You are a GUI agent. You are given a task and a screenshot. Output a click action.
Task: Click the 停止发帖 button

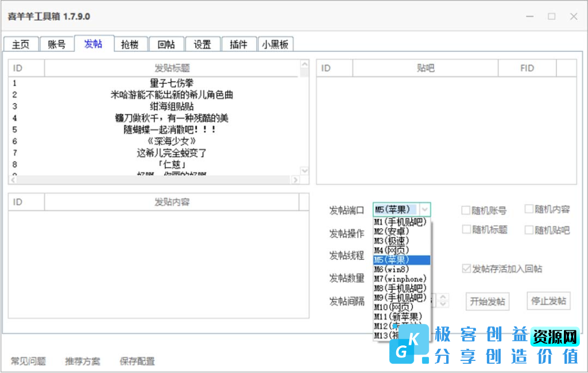coord(548,301)
